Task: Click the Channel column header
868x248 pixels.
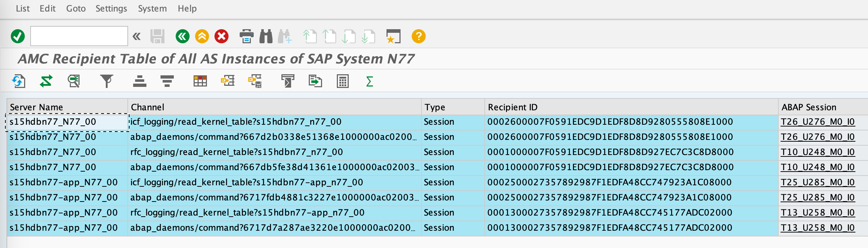Action: (148, 107)
